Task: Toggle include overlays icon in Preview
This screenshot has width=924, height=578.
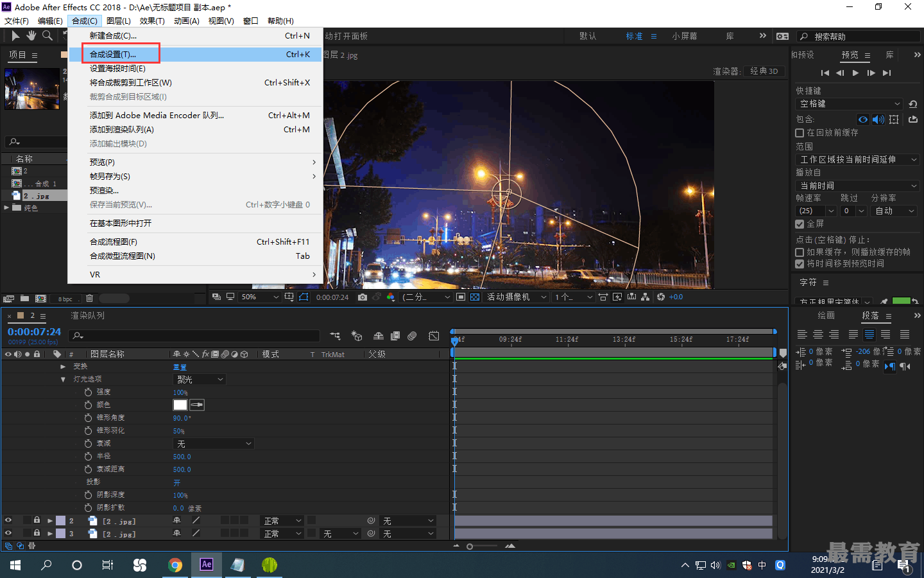Action: click(x=894, y=119)
